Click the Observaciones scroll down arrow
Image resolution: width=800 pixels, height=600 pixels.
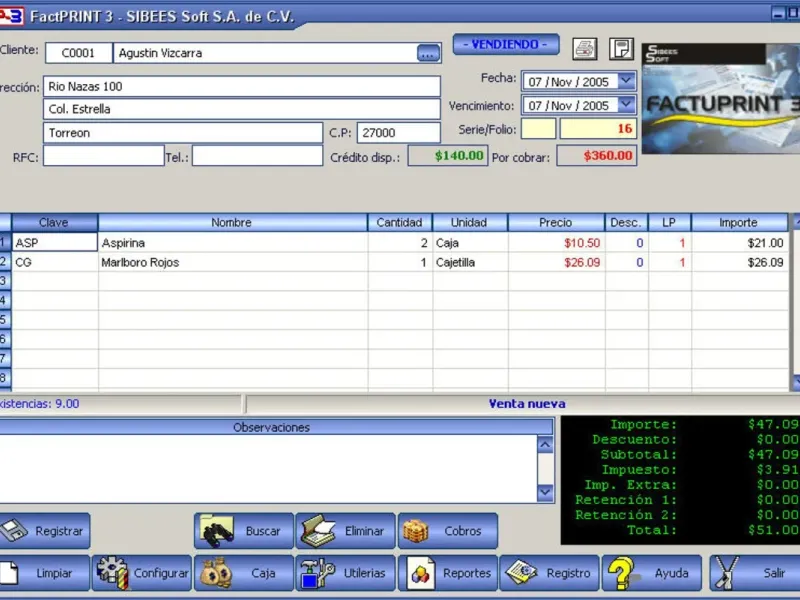point(545,492)
